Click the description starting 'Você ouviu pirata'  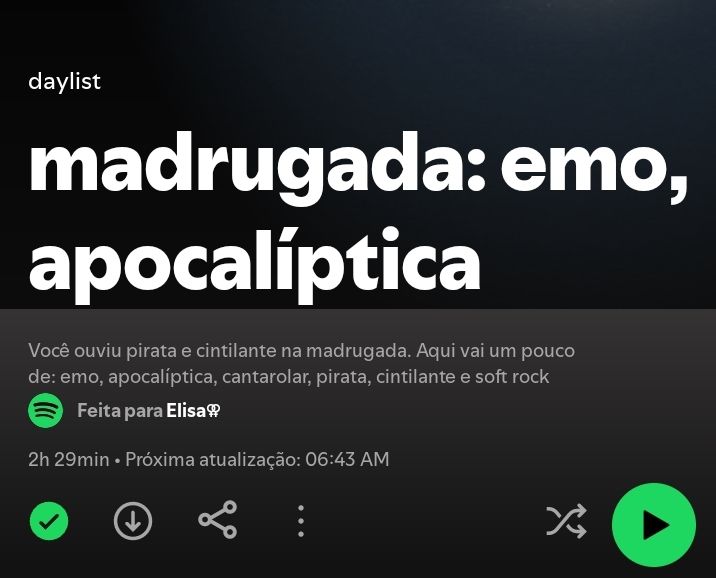[301, 363]
